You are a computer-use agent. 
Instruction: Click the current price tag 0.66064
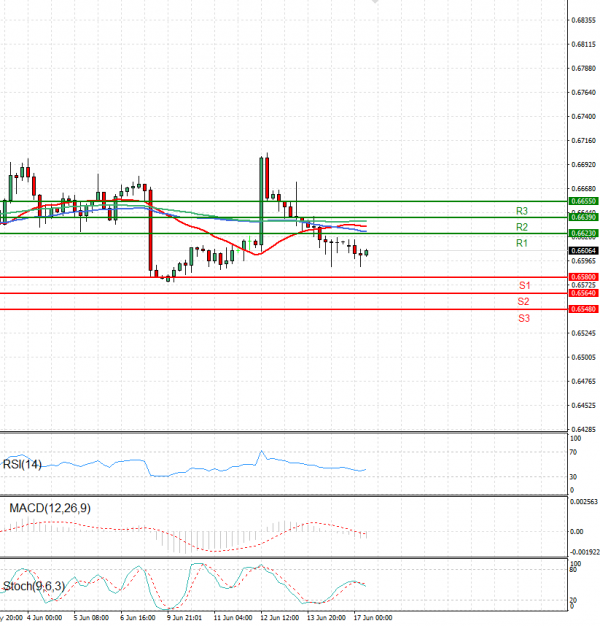coord(583,251)
